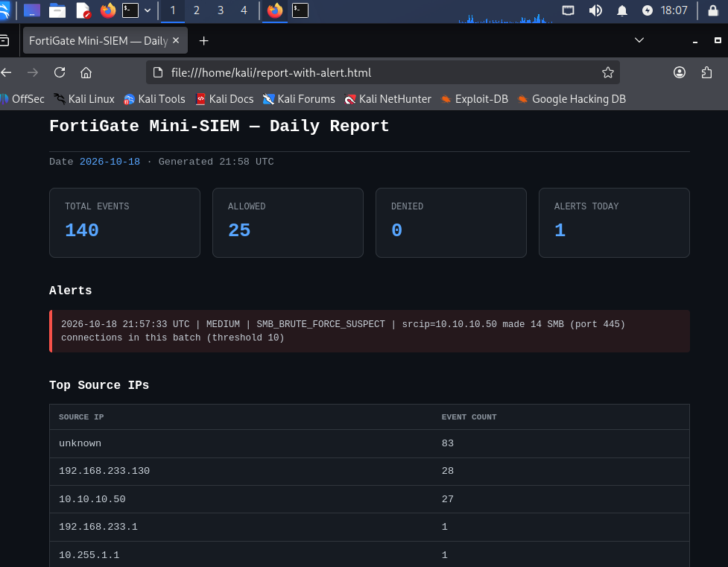Open the Extensions puzzle-piece menu
Image resolution: width=728 pixels, height=567 pixels.
tap(706, 72)
